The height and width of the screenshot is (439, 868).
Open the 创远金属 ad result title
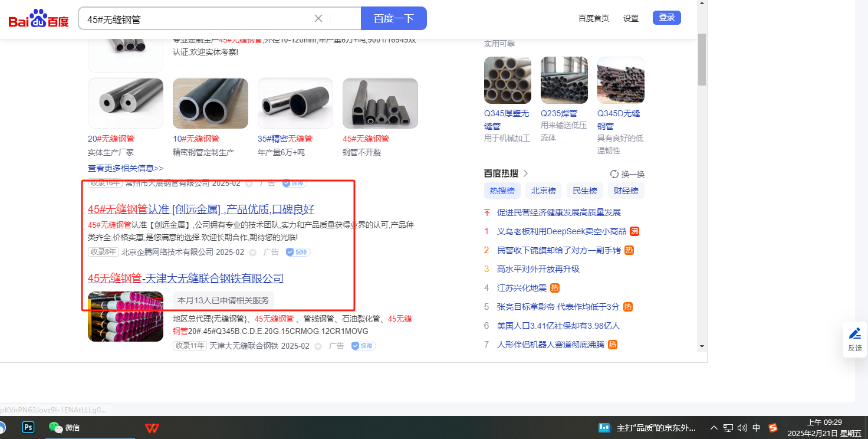coord(201,209)
